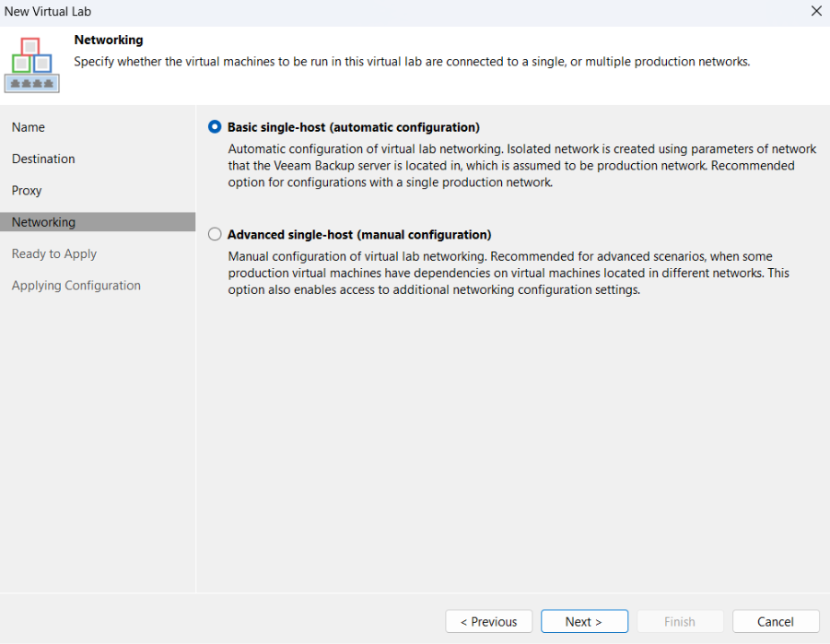
Task: Cancel the virtual lab wizard
Action: pos(776,622)
